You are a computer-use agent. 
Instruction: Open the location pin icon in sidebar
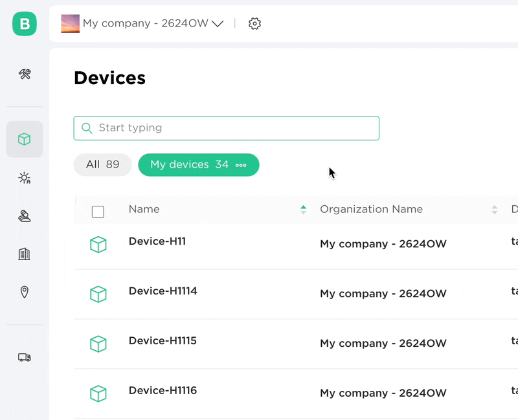click(25, 293)
